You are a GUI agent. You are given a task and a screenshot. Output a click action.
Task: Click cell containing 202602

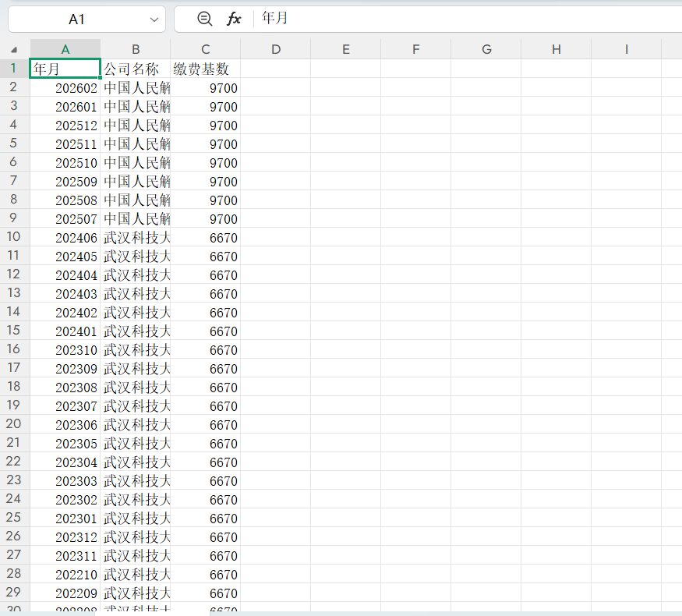tap(65, 87)
